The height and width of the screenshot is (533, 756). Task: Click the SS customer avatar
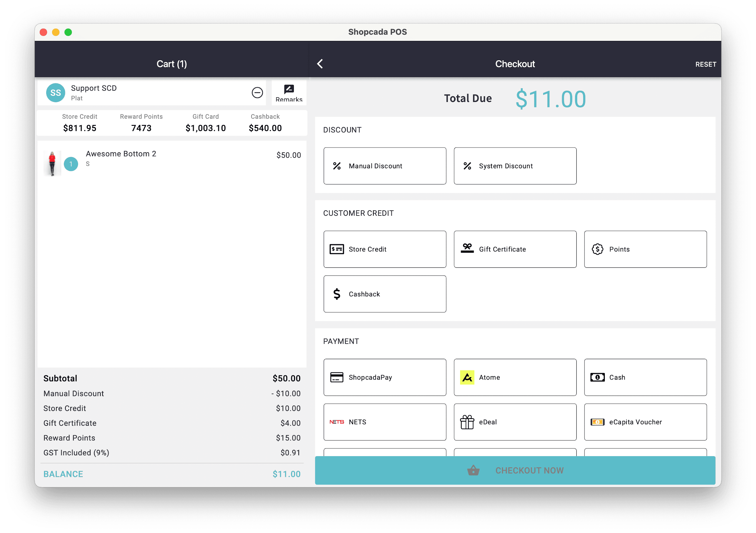pos(55,93)
